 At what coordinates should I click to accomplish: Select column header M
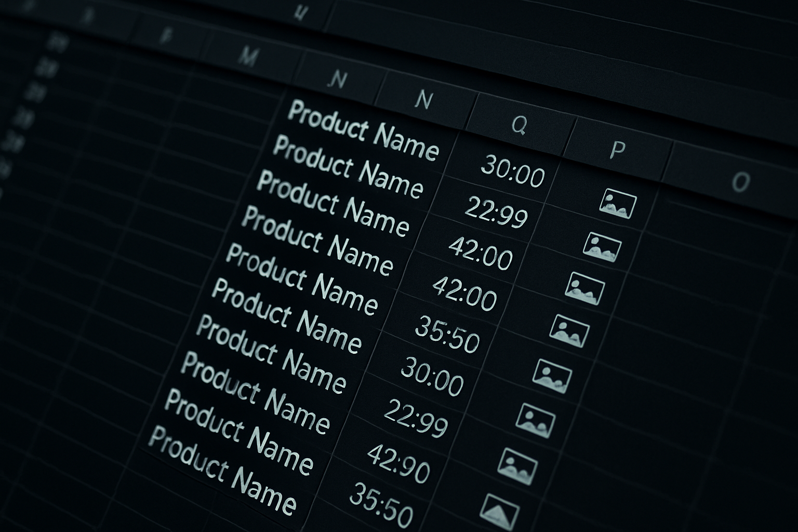pos(248,56)
